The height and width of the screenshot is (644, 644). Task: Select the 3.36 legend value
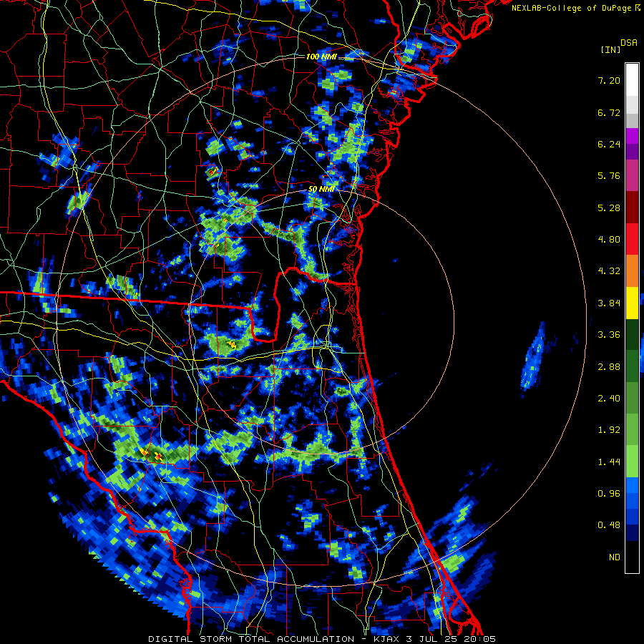point(609,335)
